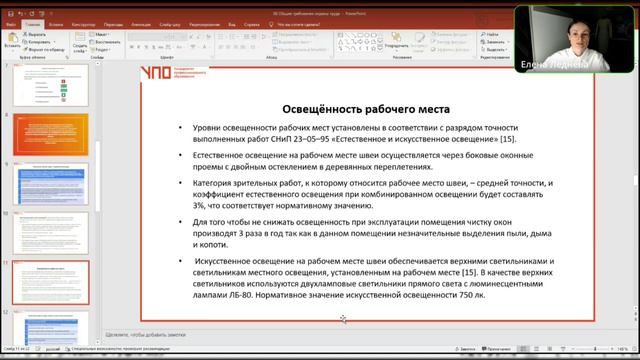
Task: Open the Упорядочить arrange dropdown
Action: (x=396, y=41)
